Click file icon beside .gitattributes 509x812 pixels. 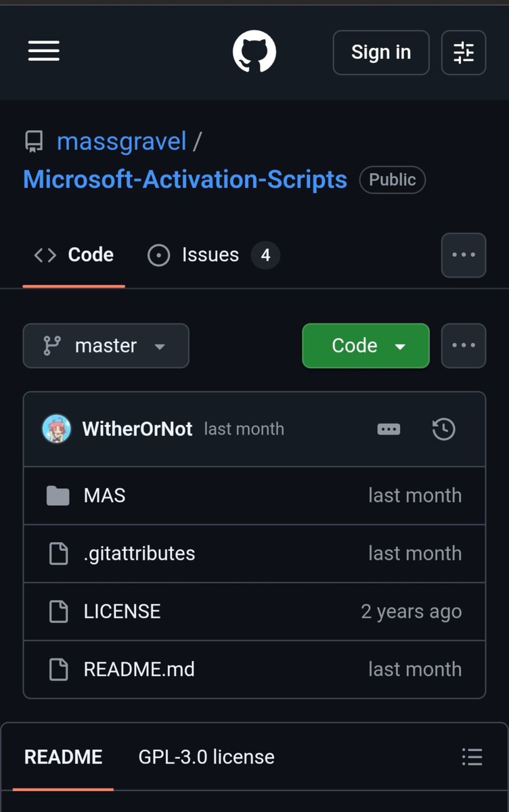point(59,554)
